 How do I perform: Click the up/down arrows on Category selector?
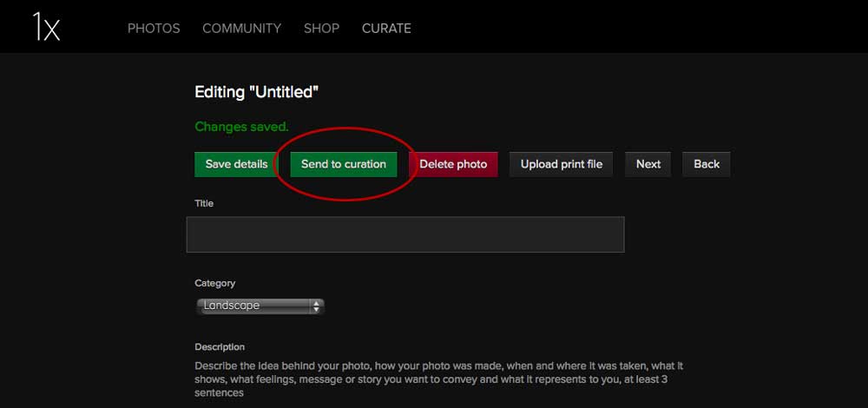coord(316,306)
